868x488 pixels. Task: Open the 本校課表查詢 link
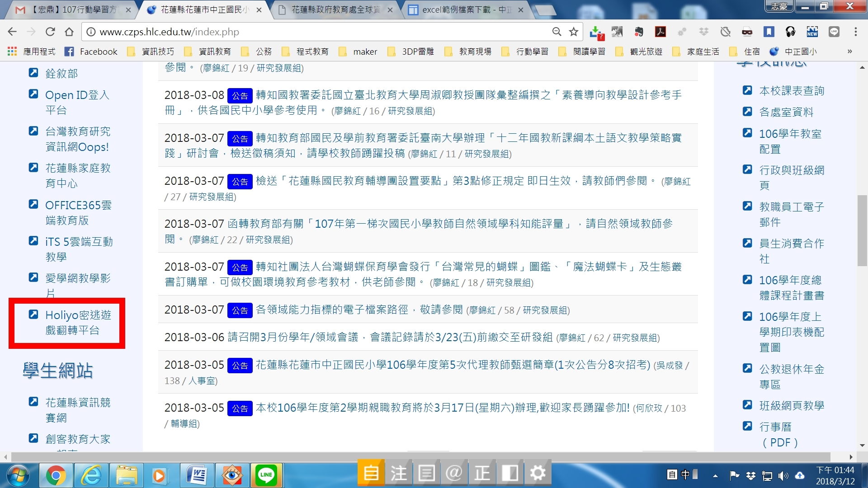[x=791, y=91]
